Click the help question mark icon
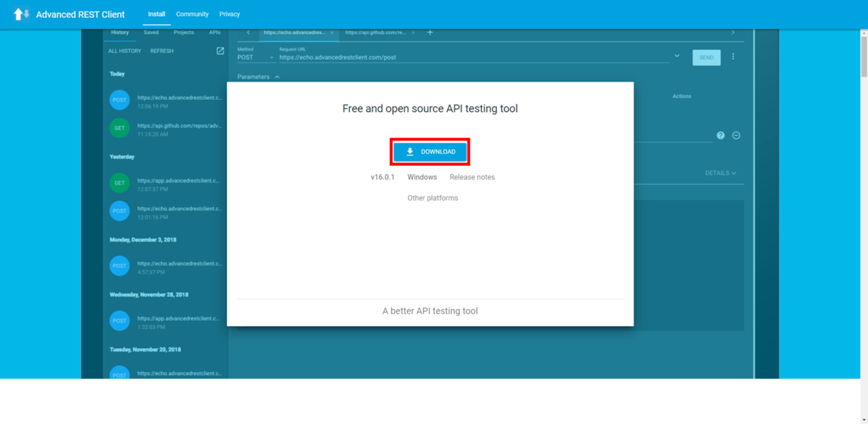 click(x=720, y=135)
